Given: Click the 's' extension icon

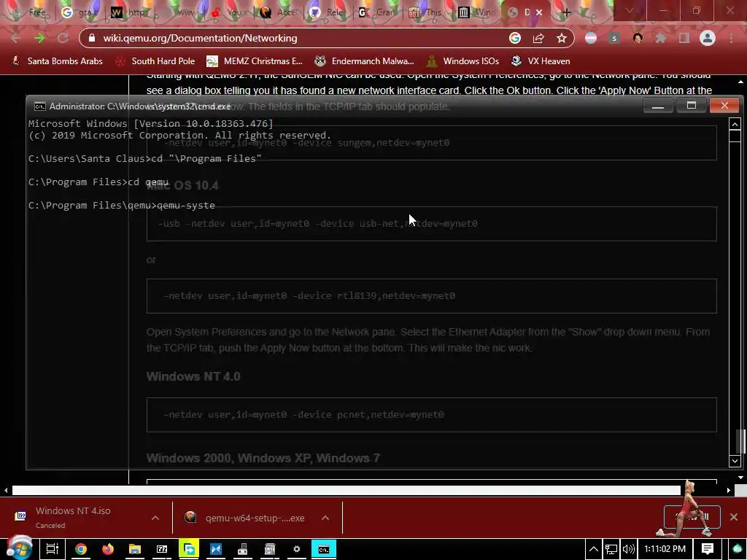Looking at the screenshot, I should pyautogui.click(x=614, y=38).
